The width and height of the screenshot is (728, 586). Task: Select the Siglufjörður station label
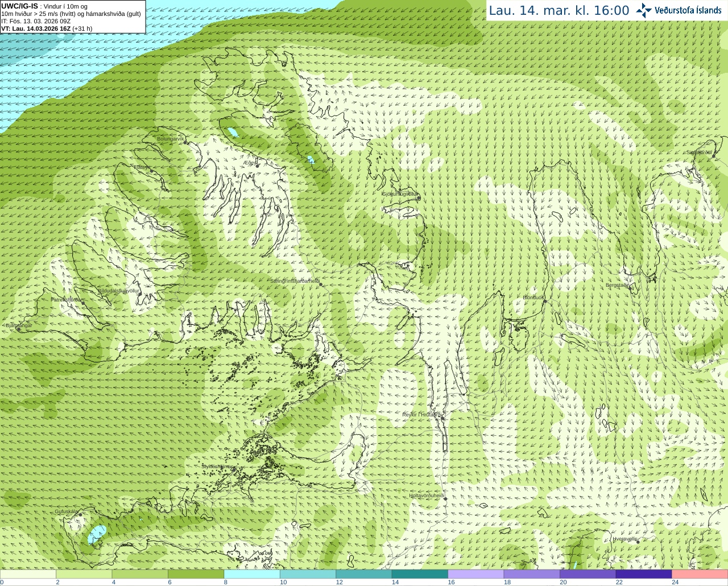coord(700,152)
